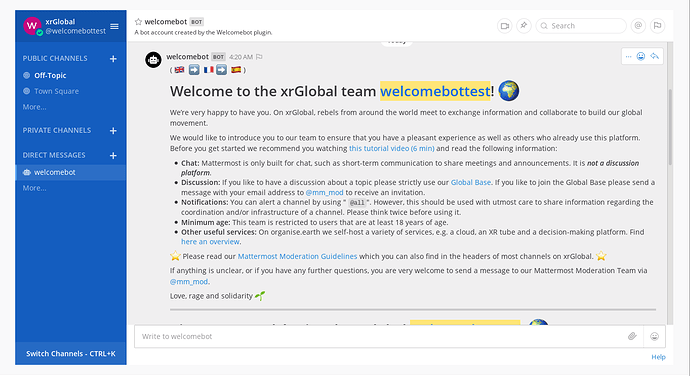Click the seedling emoji after Love, rage and solidarity
This screenshot has height=376, width=690.
[260, 296]
